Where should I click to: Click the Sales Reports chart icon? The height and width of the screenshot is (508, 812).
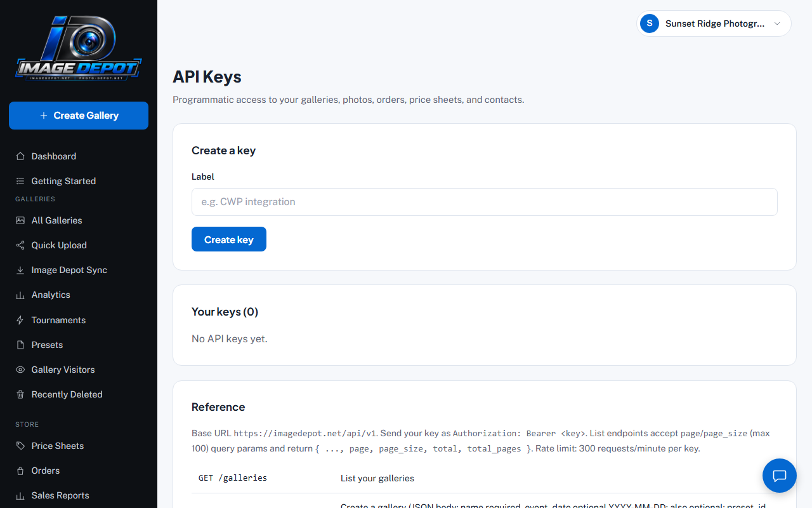20,495
